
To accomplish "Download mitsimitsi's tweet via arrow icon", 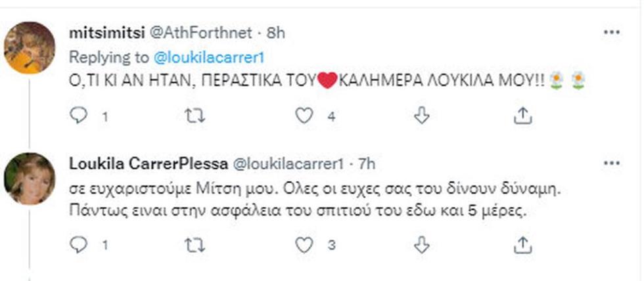I will click(x=421, y=116).
